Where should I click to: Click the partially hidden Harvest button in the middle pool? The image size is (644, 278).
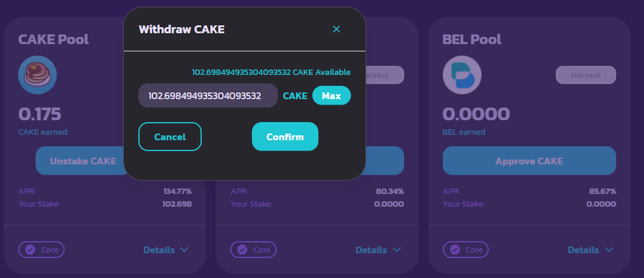(x=385, y=75)
